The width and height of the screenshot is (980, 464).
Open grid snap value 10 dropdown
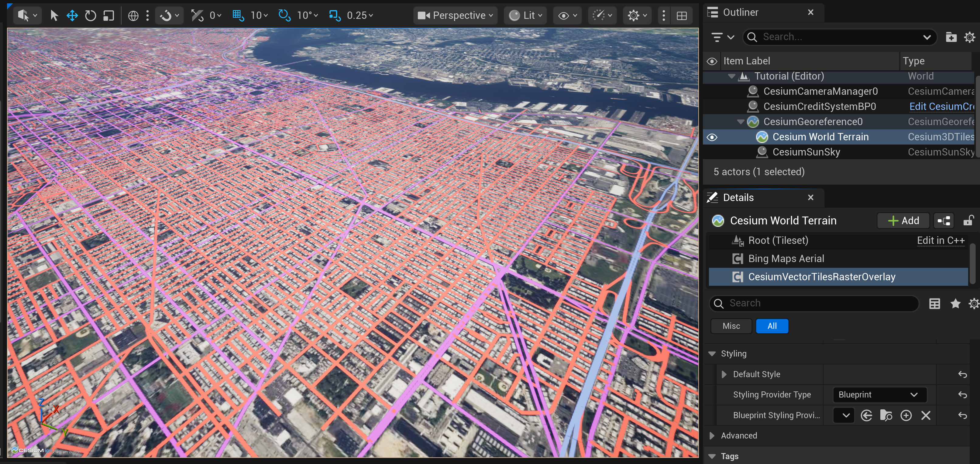259,15
